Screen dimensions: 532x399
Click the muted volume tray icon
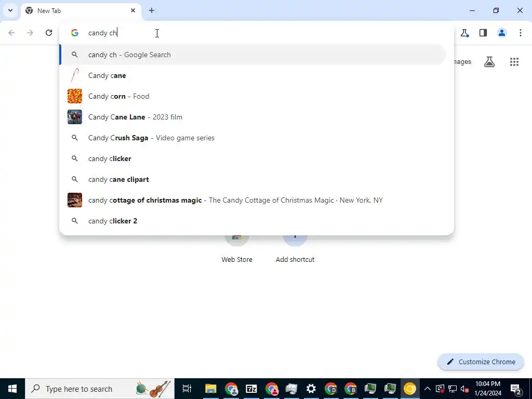pyautogui.click(x=465, y=389)
